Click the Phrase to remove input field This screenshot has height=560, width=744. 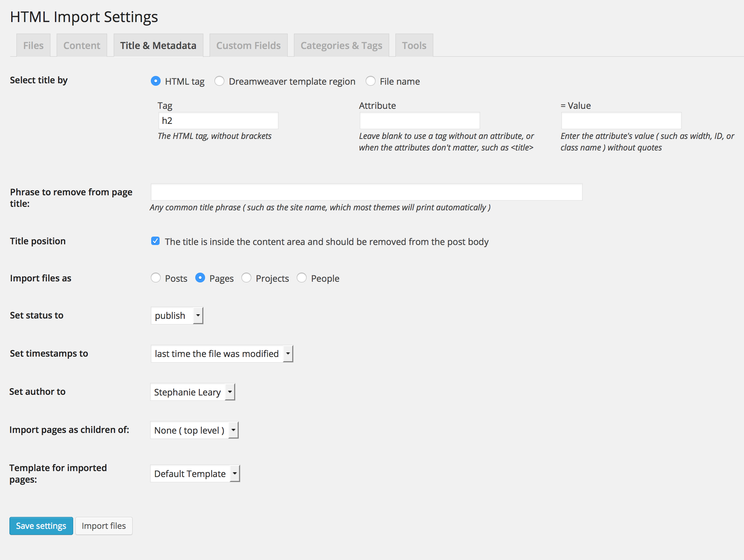pos(366,191)
